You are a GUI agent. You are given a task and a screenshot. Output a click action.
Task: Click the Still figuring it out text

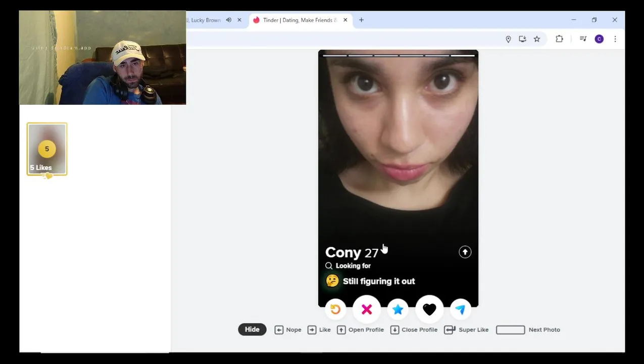point(379,281)
